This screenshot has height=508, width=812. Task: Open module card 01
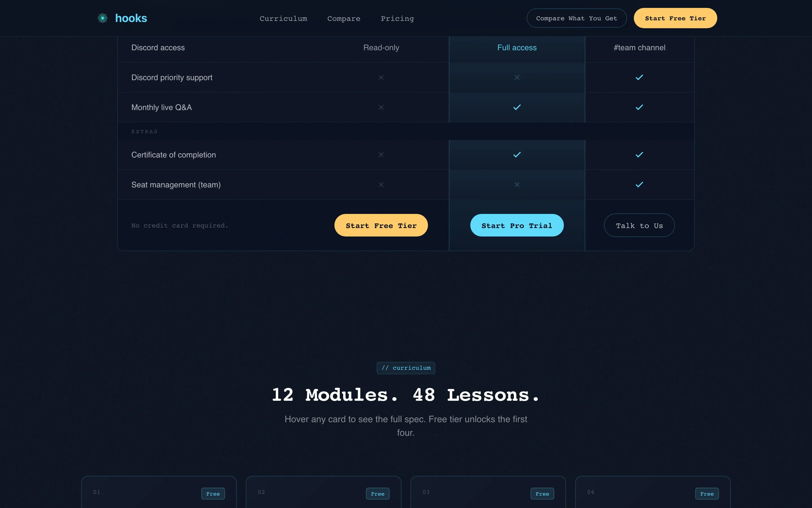coord(159,492)
